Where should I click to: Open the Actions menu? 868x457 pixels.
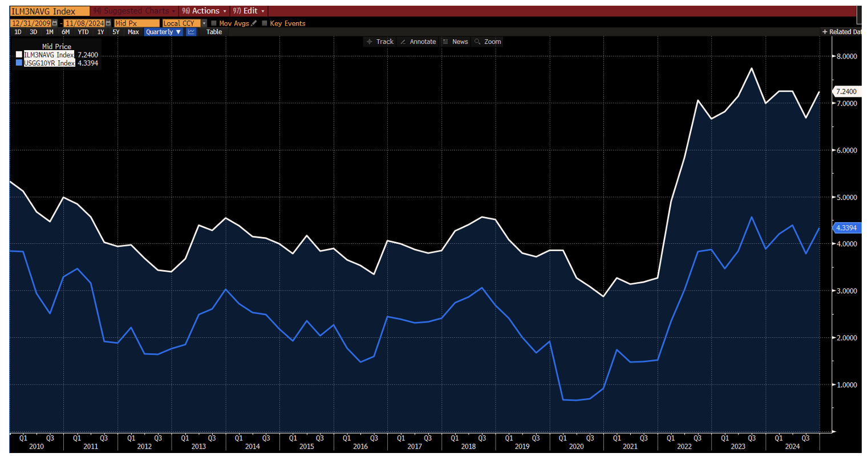tap(205, 11)
